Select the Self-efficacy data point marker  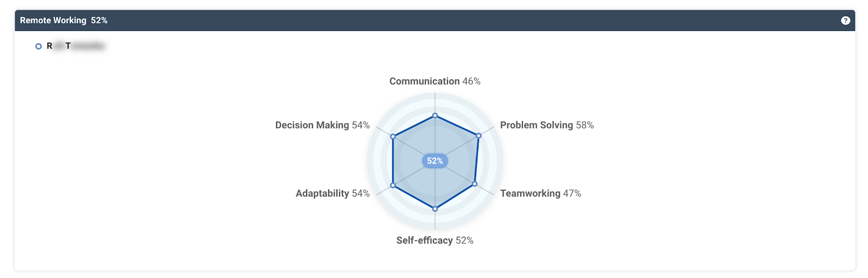pos(435,208)
